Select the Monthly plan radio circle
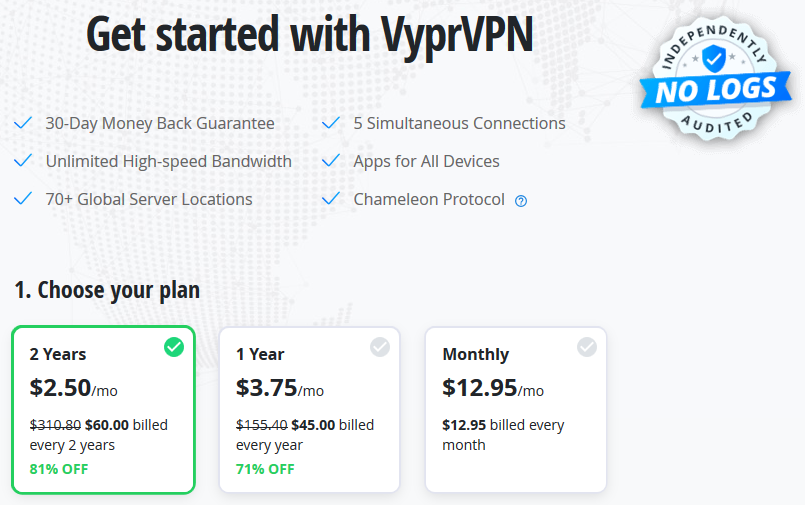805x505 pixels. tap(587, 347)
